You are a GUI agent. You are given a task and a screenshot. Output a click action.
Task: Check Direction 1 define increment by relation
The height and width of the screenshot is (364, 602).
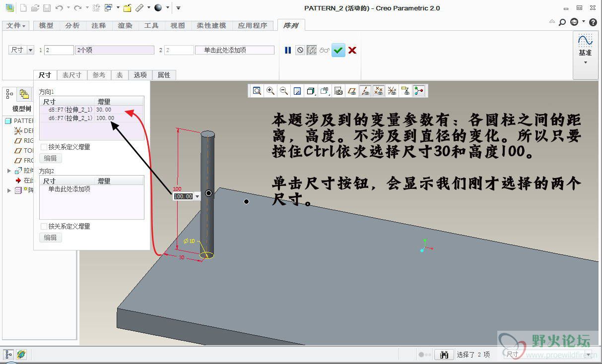click(44, 147)
